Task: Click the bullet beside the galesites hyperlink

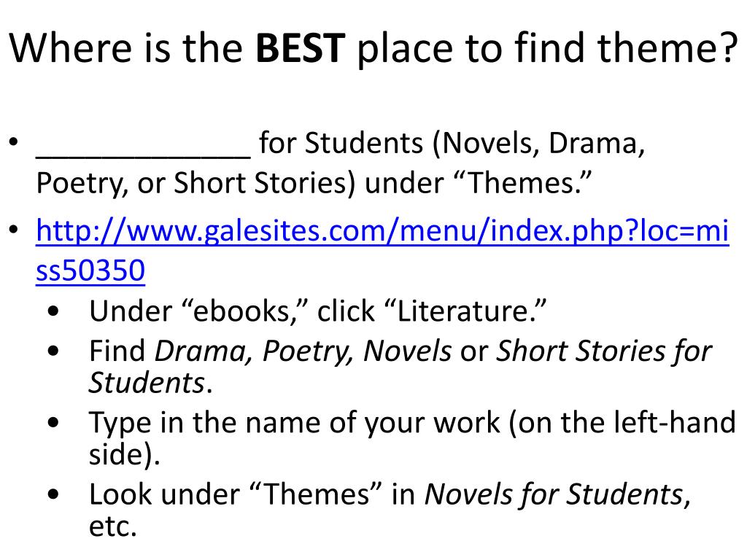Action: point(14,230)
